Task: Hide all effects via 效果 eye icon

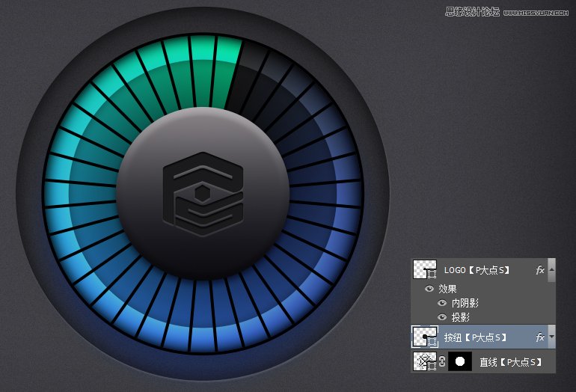Action: 429,289
